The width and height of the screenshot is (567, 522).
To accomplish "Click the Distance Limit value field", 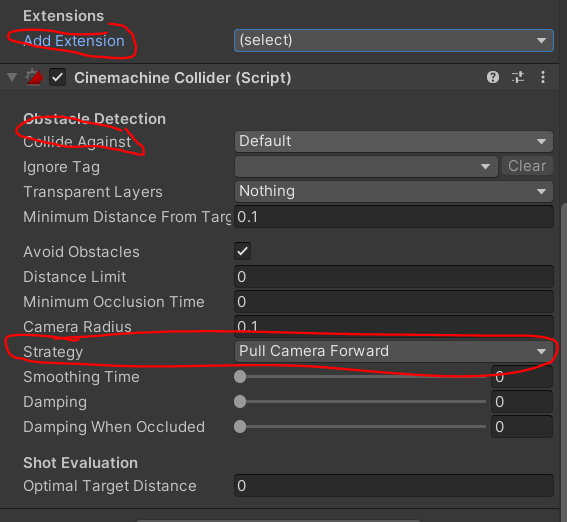I will [x=394, y=277].
